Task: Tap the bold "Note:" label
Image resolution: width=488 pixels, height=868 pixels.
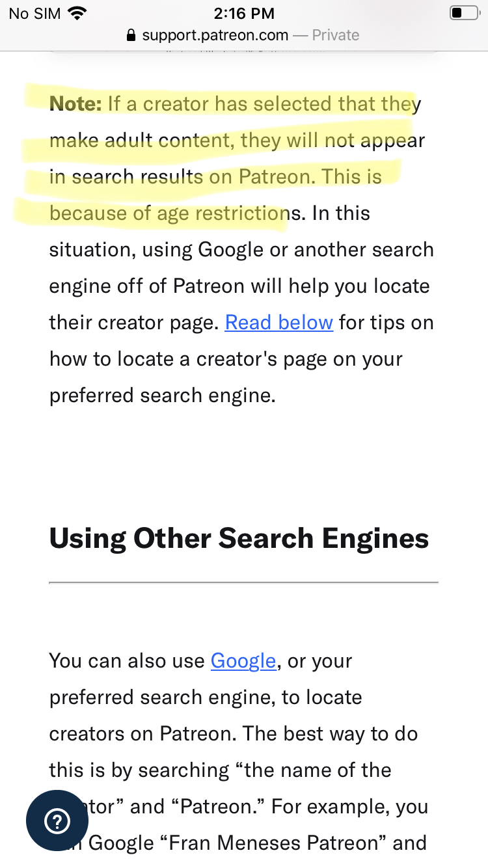Action: (x=75, y=104)
